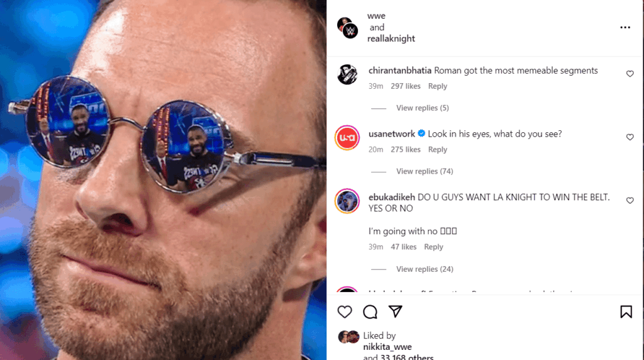Image resolution: width=644 pixels, height=360 pixels.
Task: Open chirantanbhatia's profile picture
Action: [x=347, y=74]
